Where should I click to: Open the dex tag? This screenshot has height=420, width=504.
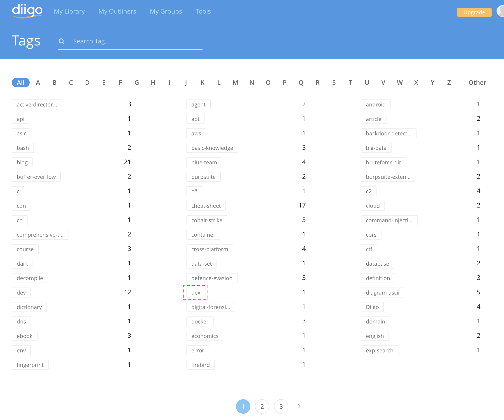point(195,293)
